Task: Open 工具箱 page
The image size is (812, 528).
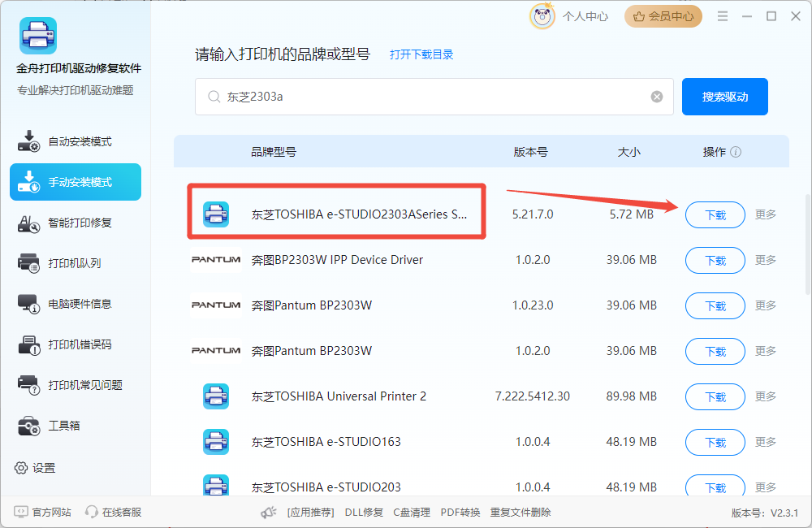Action: click(76, 426)
